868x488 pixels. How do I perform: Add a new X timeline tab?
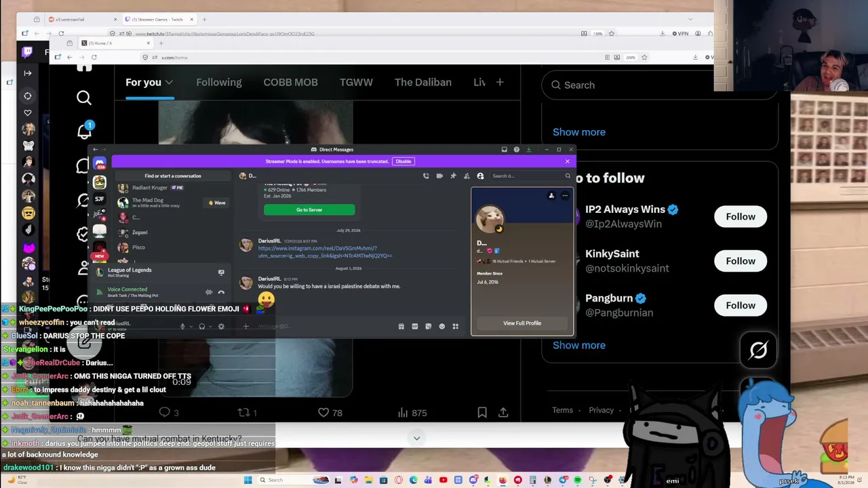click(500, 82)
